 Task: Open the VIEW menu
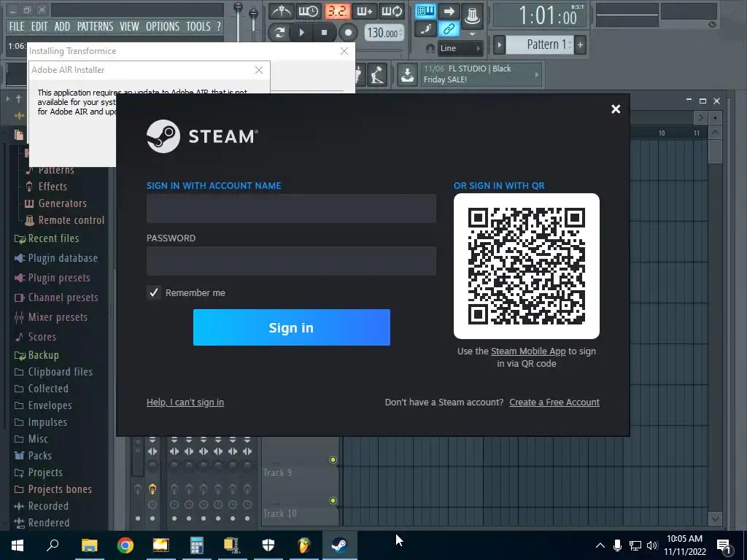click(129, 26)
